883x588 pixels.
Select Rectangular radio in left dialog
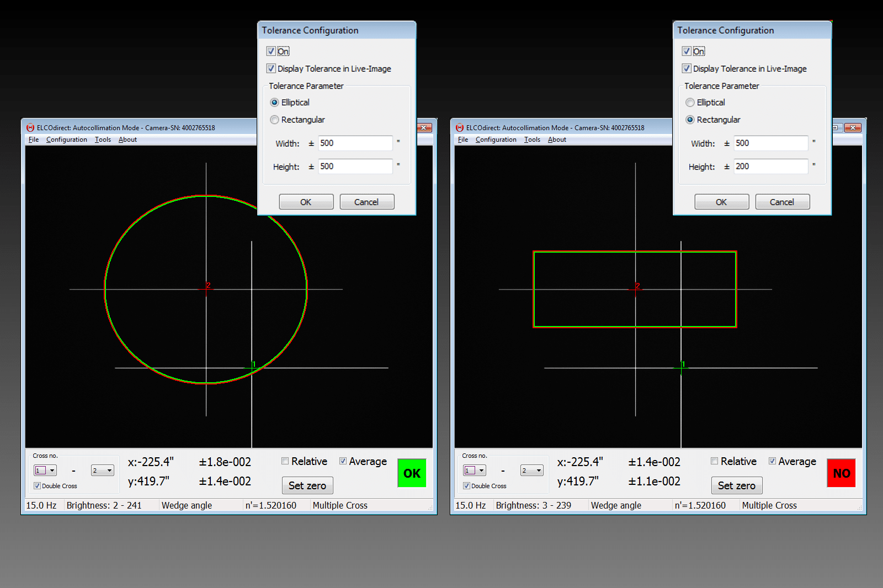[x=274, y=120]
